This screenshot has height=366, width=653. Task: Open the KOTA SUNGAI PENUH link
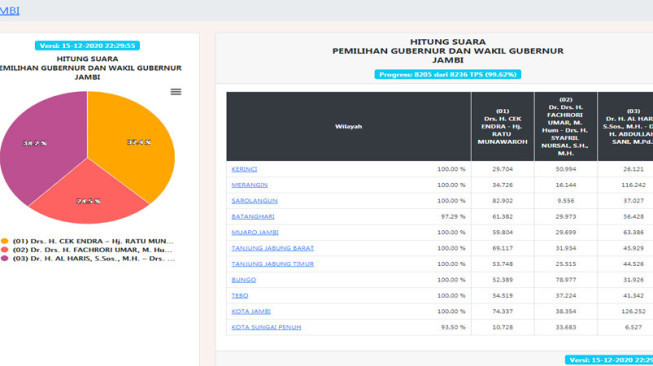pos(267,327)
